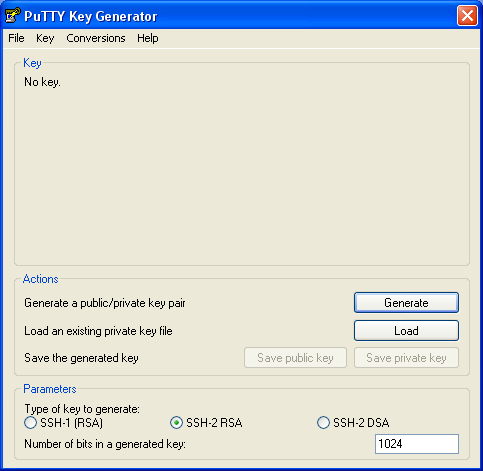Click Load to open an existing key
The image size is (483, 471).
pyautogui.click(x=406, y=331)
